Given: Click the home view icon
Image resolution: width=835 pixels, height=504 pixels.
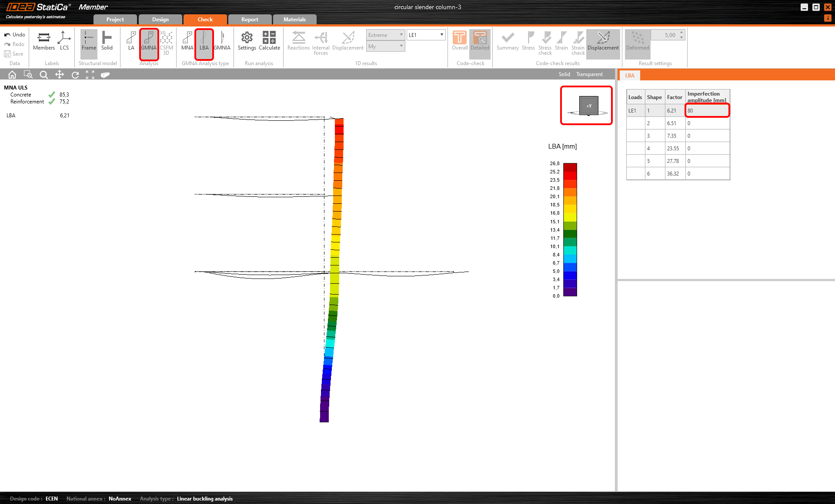Looking at the screenshot, I should (12, 75).
